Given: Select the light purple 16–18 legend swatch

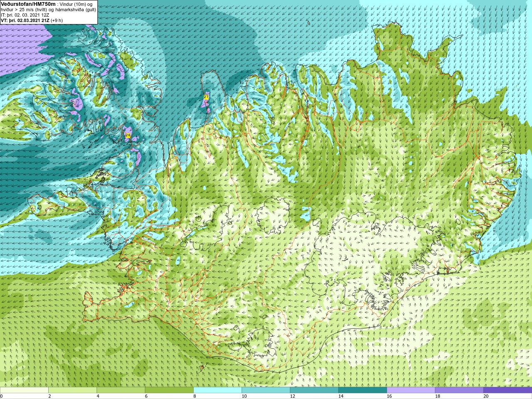Looking at the screenshot, I should coord(411,390).
